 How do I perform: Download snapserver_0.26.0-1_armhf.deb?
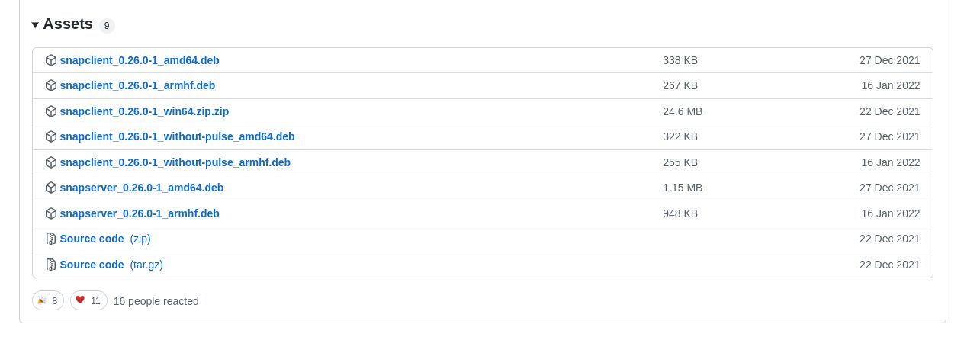pyautogui.click(x=140, y=213)
